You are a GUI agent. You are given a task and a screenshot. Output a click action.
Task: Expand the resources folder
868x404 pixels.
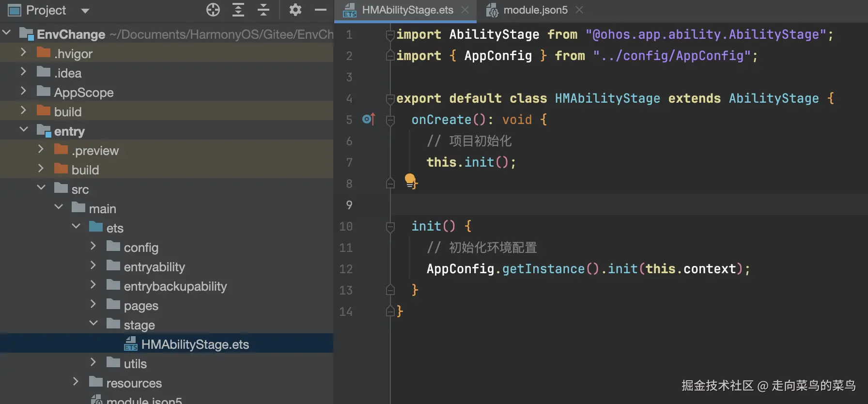click(x=76, y=382)
